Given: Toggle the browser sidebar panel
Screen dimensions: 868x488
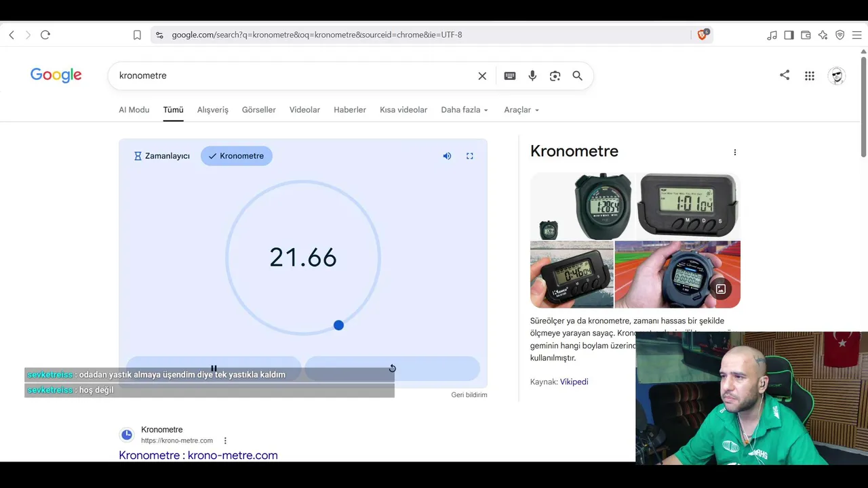Looking at the screenshot, I should (x=789, y=35).
